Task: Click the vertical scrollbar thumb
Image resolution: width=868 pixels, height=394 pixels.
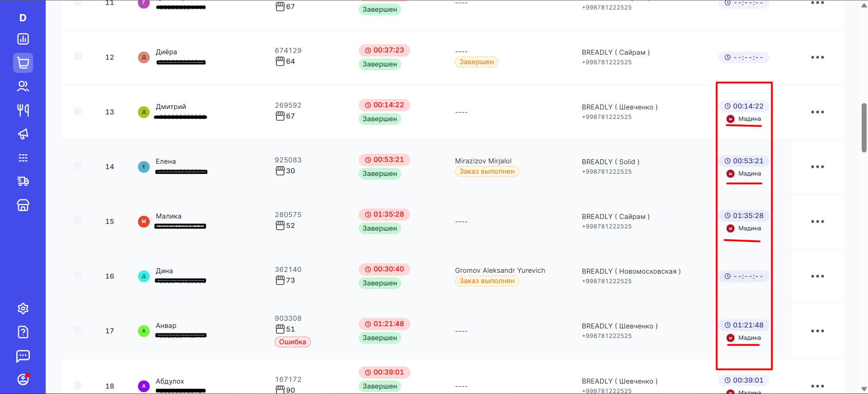Action: click(864, 128)
